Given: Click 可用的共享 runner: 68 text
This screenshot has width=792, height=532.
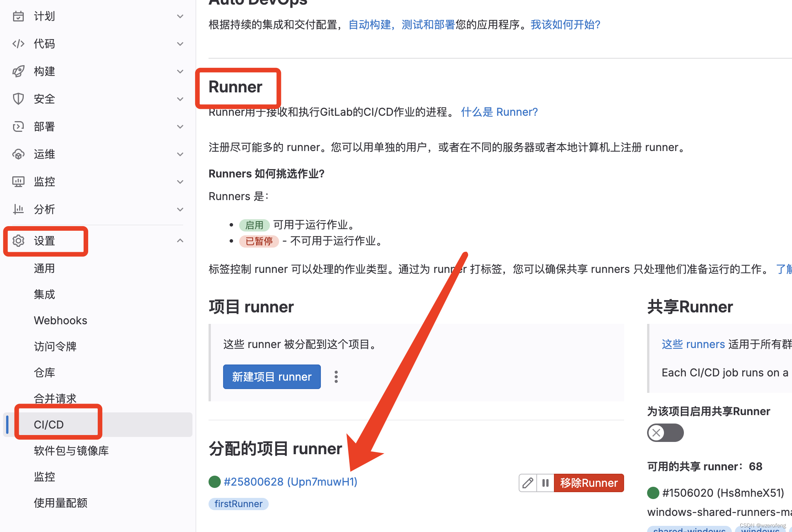Looking at the screenshot, I should click(x=705, y=466).
